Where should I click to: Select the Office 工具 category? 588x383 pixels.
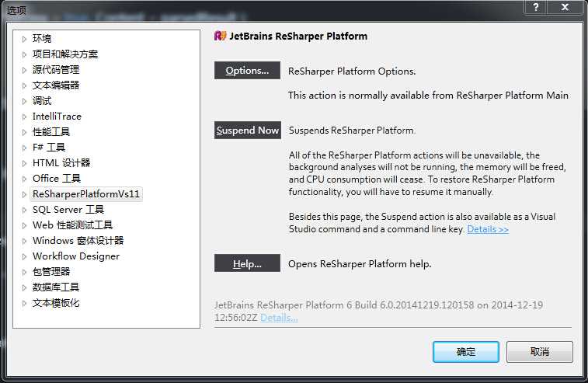point(57,179)
